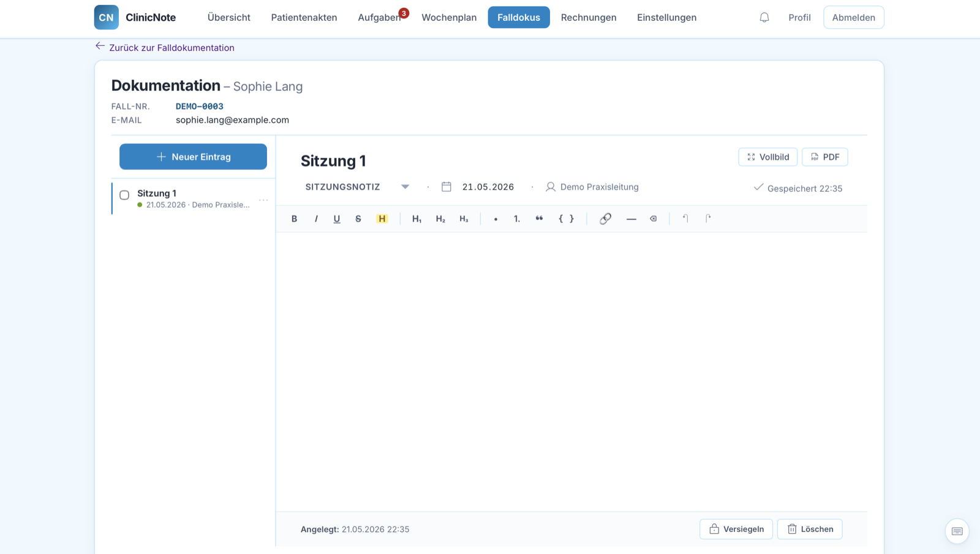Apply italic formatting
The width and height of the screenshot is (980, 554).
pos(316,219)
